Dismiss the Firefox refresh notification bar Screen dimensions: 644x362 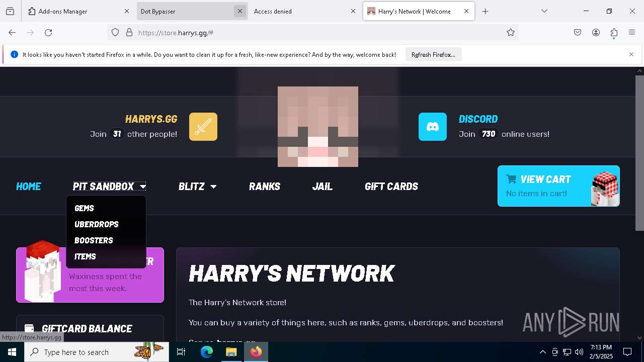coord(631,54)
